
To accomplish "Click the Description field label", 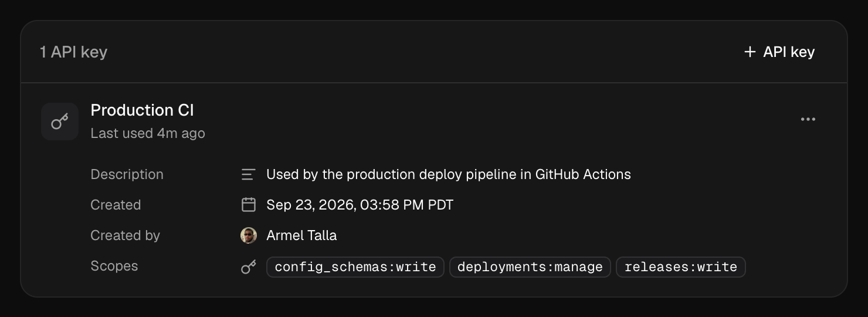I will click(127, 174).
